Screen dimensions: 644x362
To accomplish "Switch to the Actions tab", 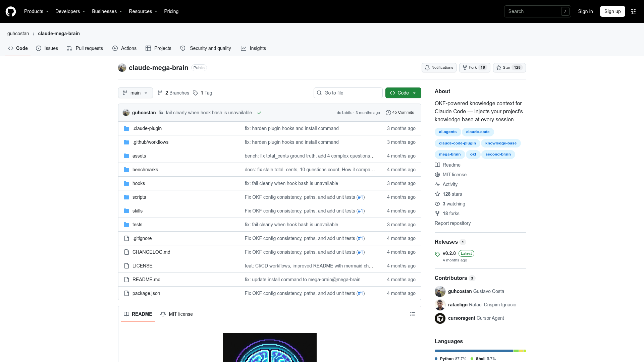I will tap(124, 48).
